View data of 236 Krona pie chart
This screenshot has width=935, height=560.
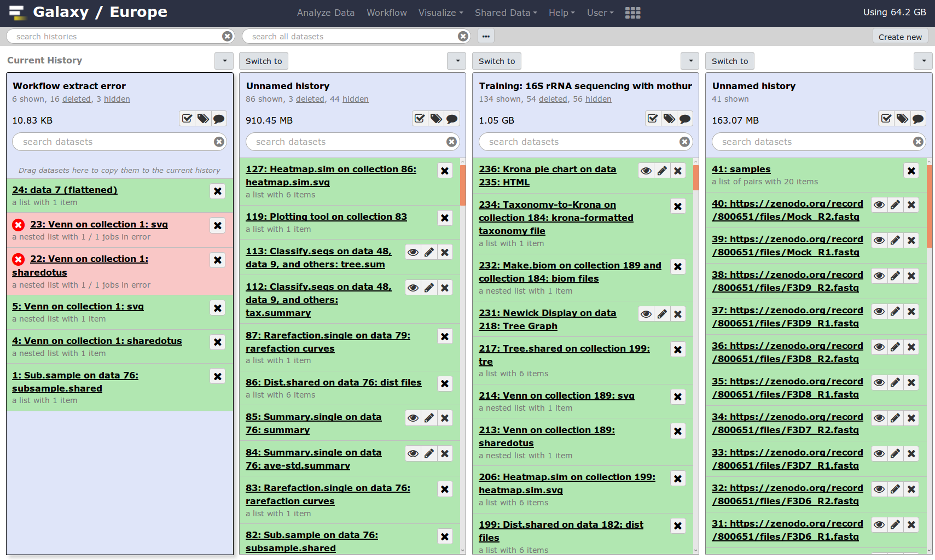[x=646, y=171]
